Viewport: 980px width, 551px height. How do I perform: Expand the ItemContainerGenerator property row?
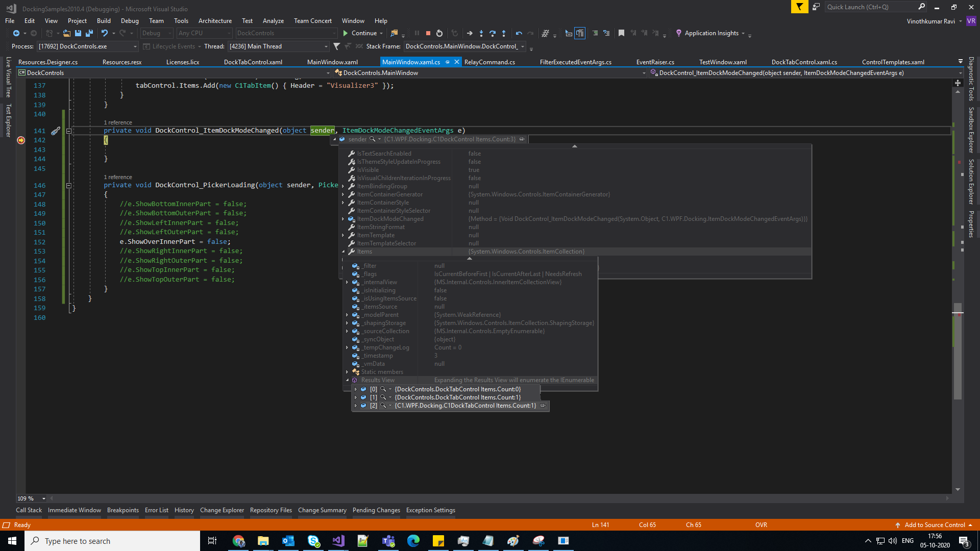(x=343, y=194)
